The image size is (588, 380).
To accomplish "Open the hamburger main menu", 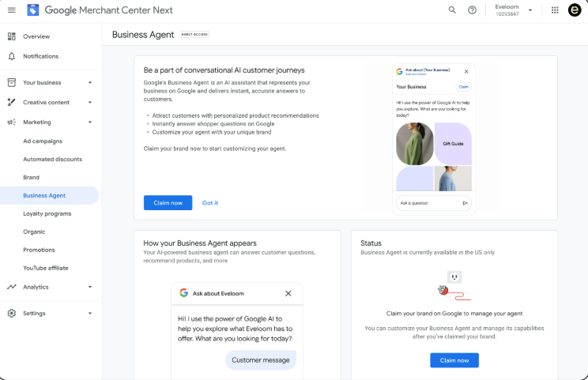I will pyautogui.click(x=11, y=10).
